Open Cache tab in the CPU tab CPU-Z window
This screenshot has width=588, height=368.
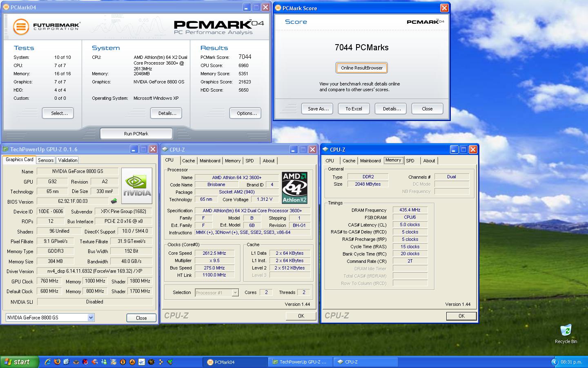(x=188, y=161)
